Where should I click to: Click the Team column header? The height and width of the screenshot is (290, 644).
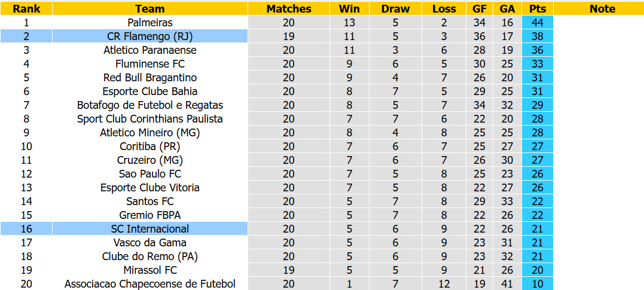pos(150,8)
